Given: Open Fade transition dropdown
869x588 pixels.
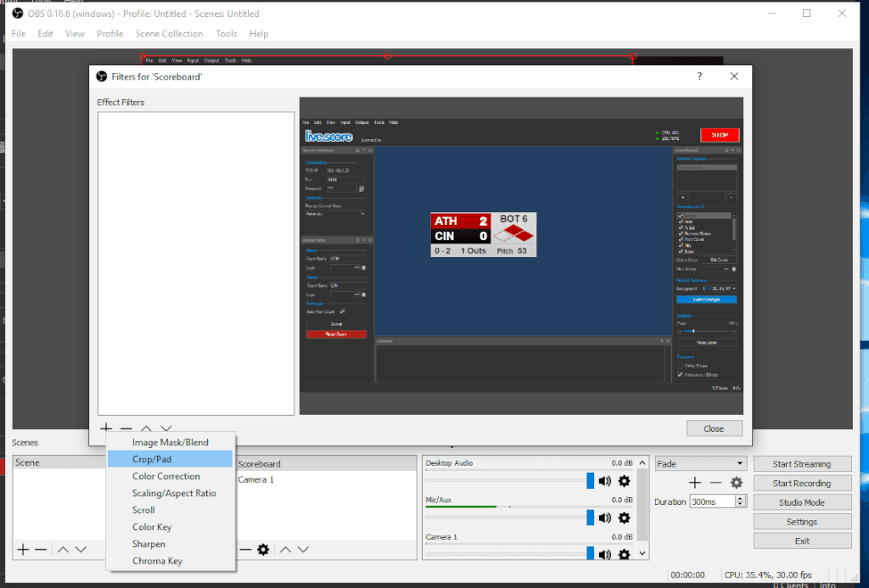Looking at the screenshot, I should (700, 464).
